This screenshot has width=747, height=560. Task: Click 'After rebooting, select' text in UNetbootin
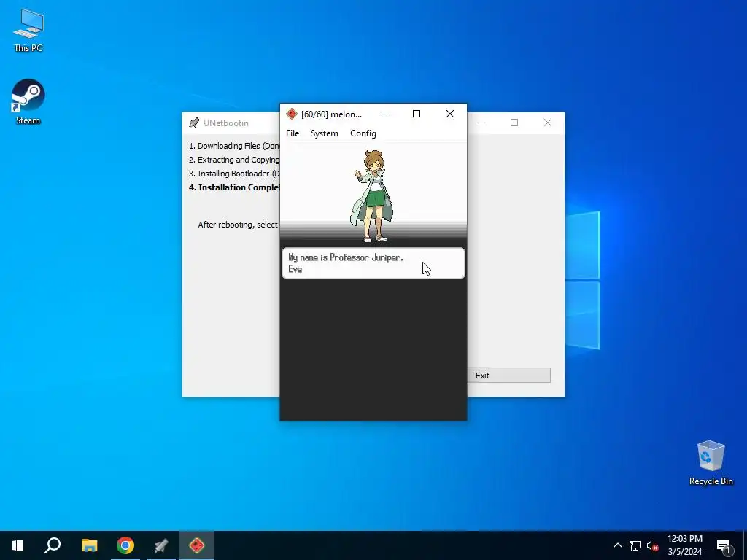tap(238, 225)
